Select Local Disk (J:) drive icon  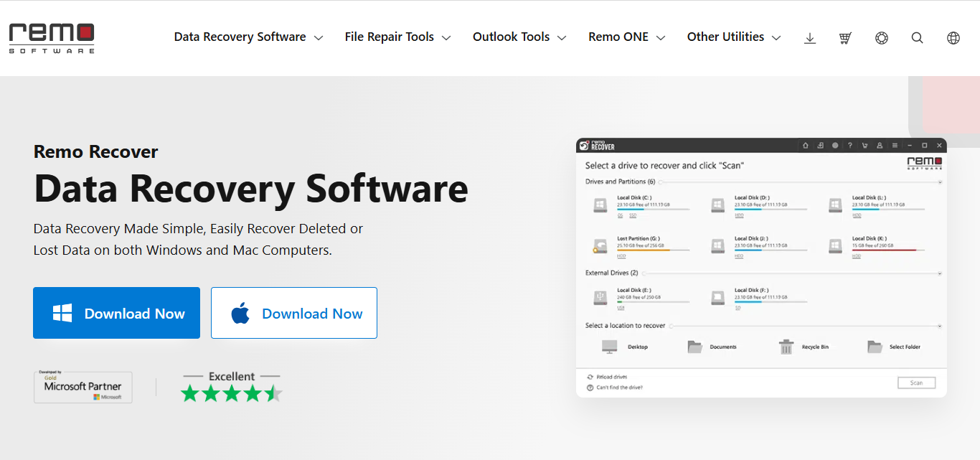point(718,246)
